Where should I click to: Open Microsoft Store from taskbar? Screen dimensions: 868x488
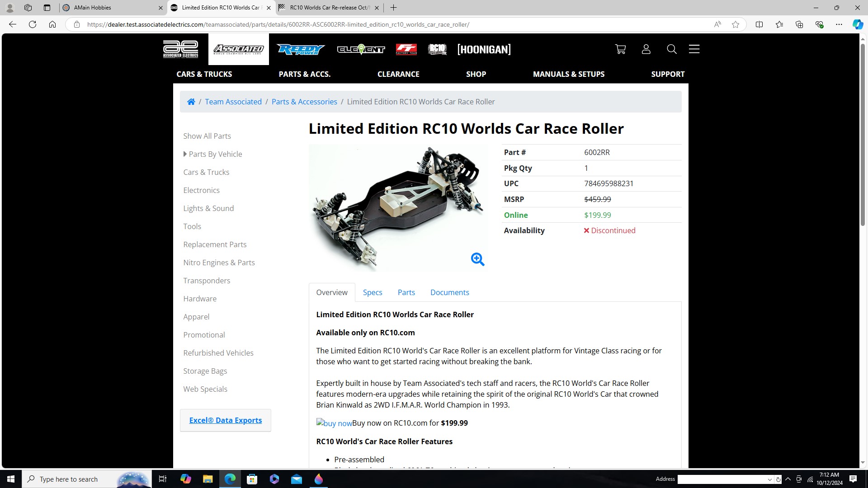[x=252, y=479]
